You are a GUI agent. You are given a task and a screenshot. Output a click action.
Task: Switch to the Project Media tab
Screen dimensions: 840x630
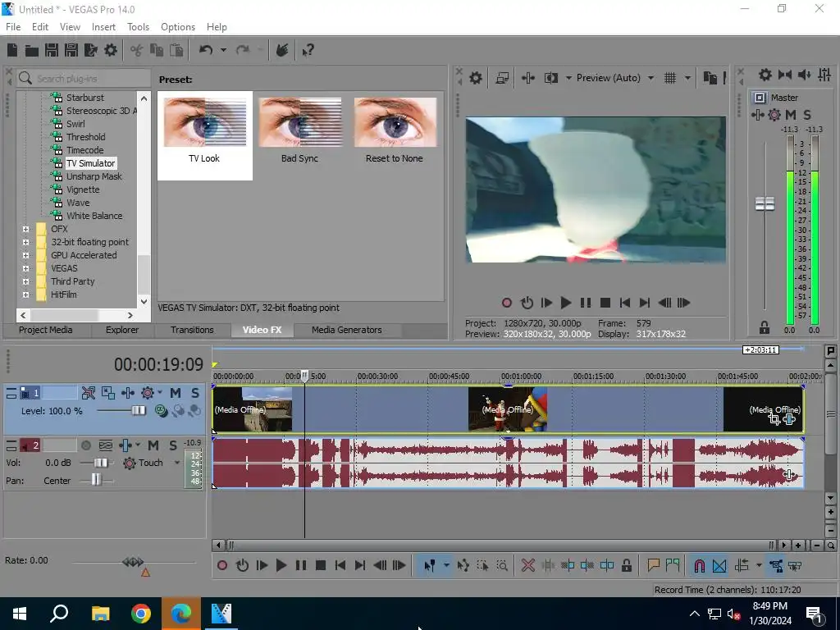click(x=46, y=330)
